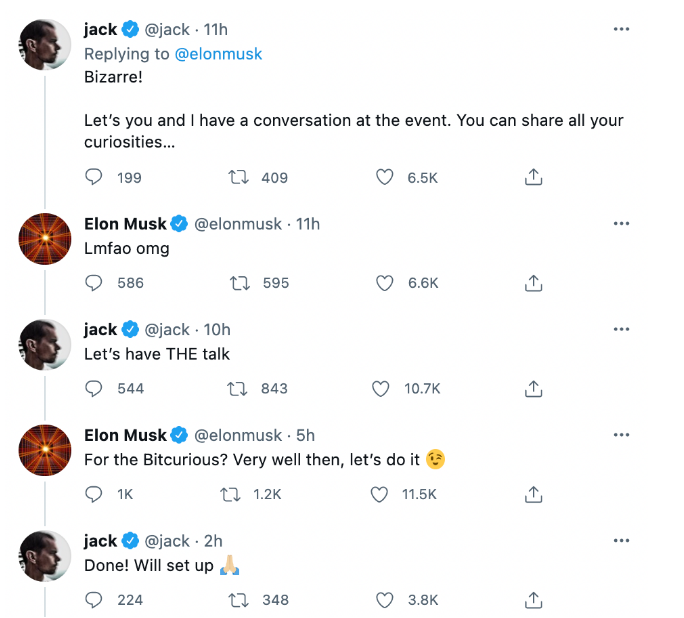The height and width of the screenshot is (618, 684).
Task: Like "Let's have THE talk" tweet
Action: 381,388
